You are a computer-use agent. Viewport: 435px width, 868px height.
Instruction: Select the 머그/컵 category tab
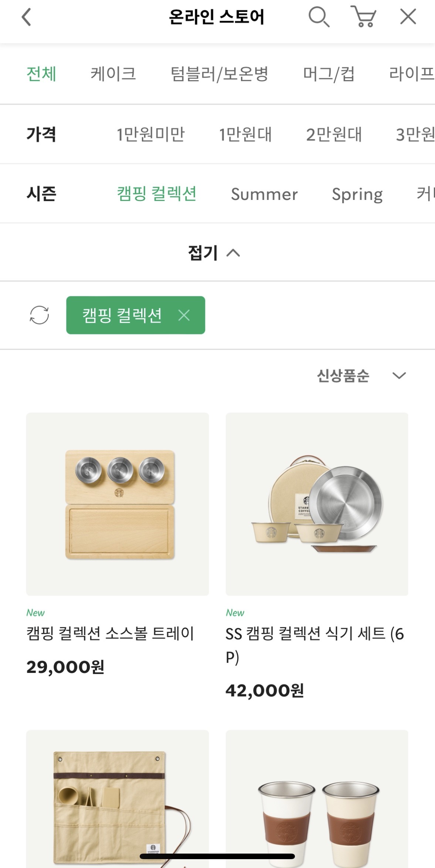click(x=329, y=74)
